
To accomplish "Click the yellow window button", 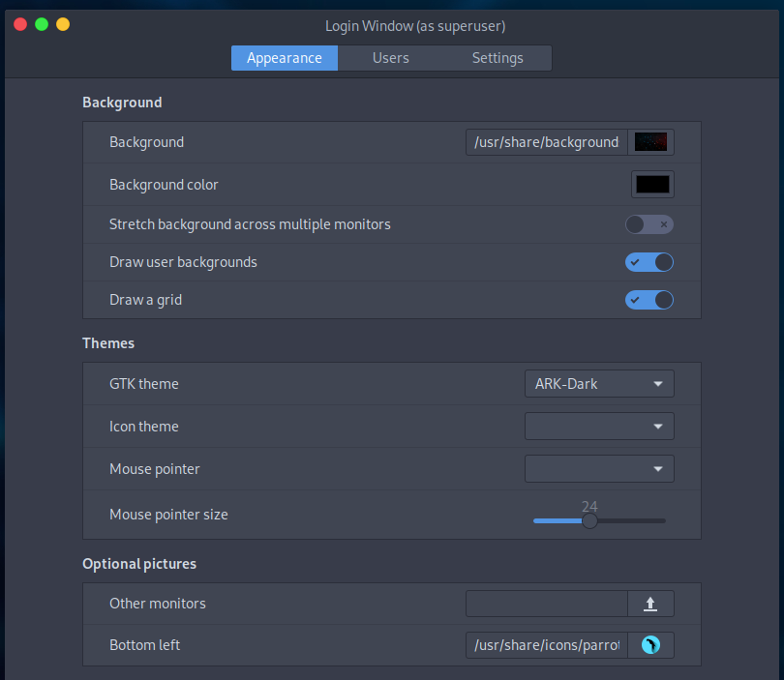I will 63,24.
